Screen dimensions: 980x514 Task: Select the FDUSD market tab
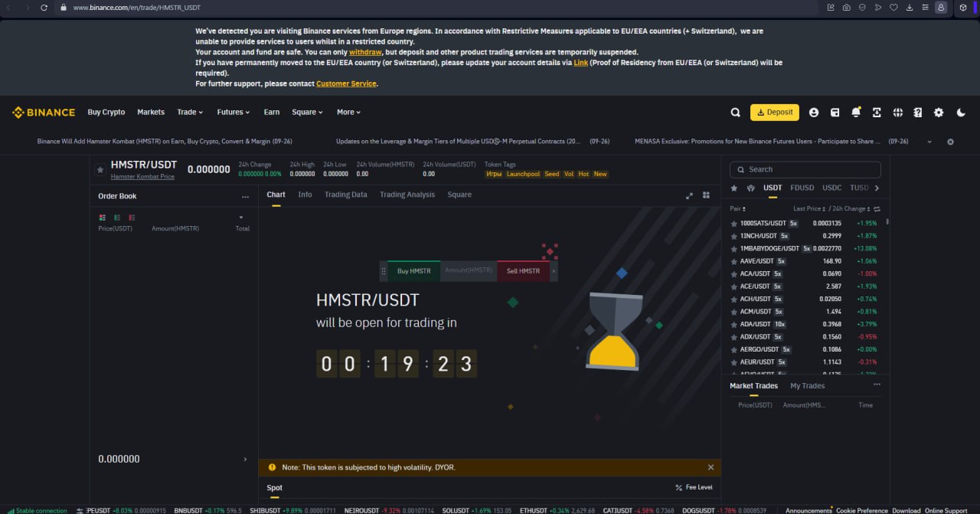click(x=802, y=188)
